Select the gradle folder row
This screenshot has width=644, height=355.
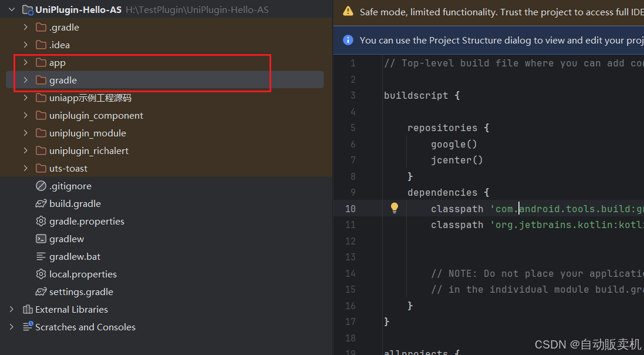(x=165, y=80)
